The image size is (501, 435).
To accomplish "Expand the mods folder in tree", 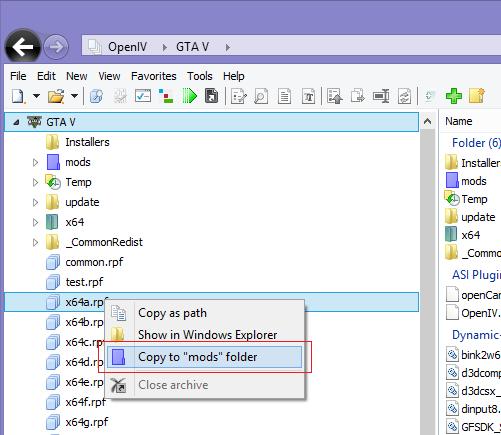I will (x=35, y=162).
